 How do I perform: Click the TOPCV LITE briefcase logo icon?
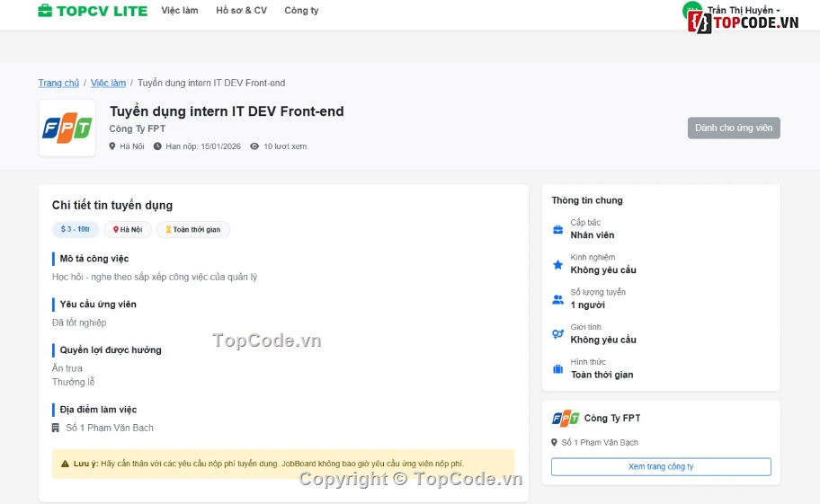45,11
